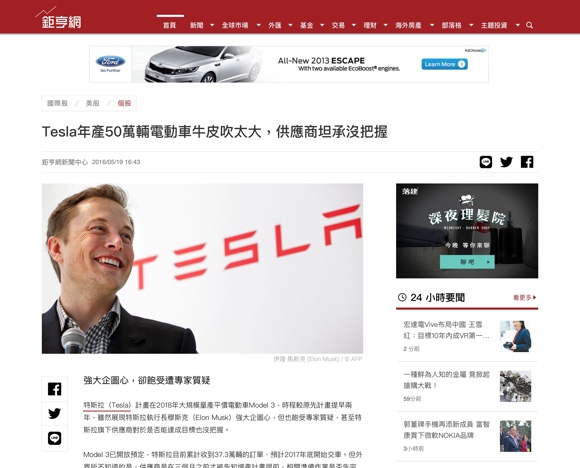
Task: Click the 聊吧 button on barber shop ad
Action: [x=467, y=262]
